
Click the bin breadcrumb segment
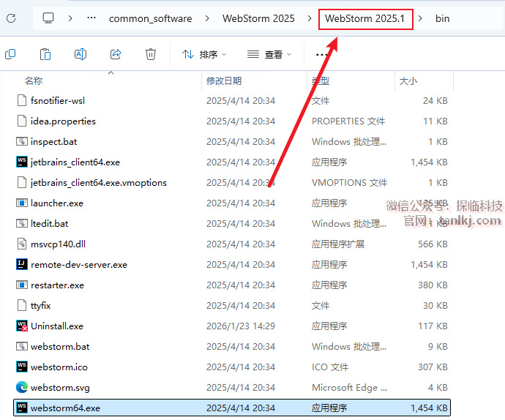point(443,19)
